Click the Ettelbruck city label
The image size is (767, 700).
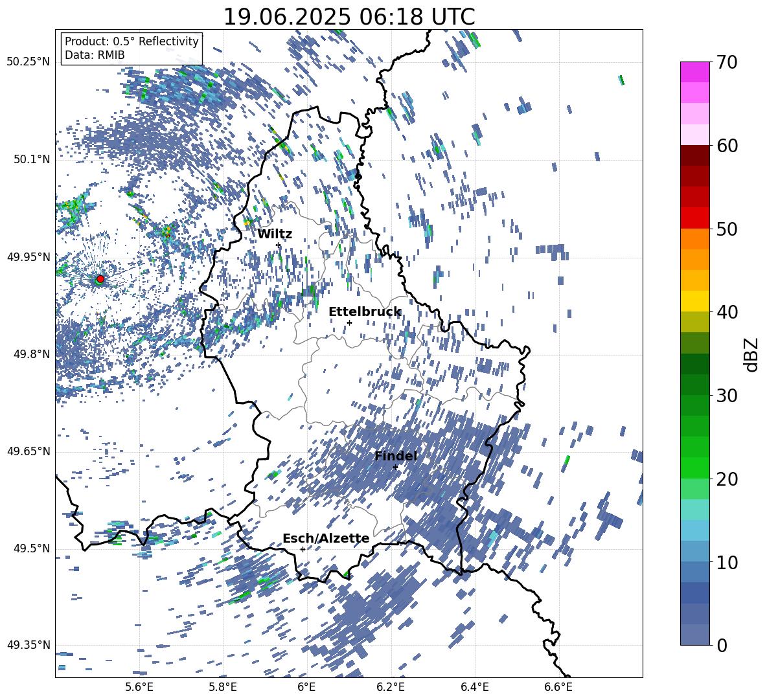coord(365,312)
